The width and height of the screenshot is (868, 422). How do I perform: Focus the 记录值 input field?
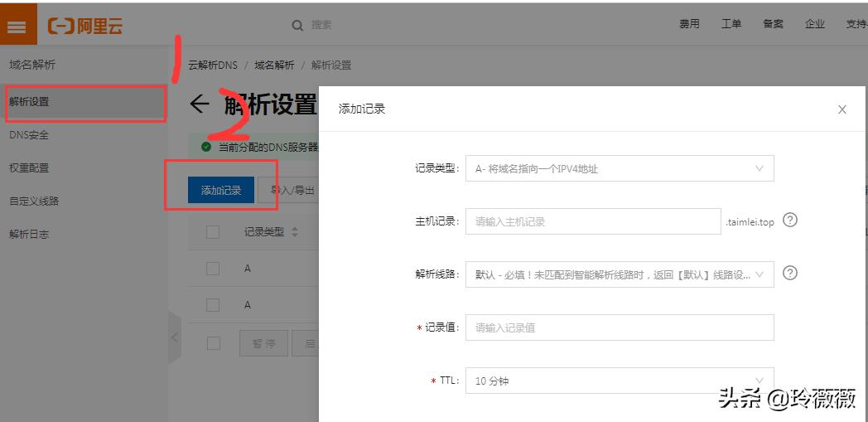coord(620,327)
